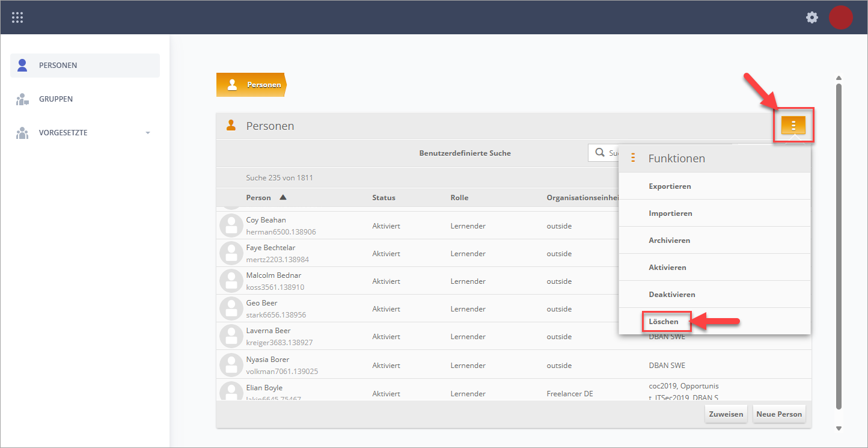This screenshot has width=868, height=448.
Task: Click the red user profile avatar
Action: tap(841, 17)
